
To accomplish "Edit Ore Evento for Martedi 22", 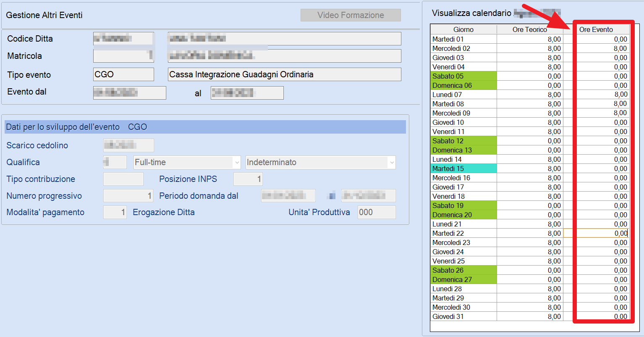I will [596, 233].
